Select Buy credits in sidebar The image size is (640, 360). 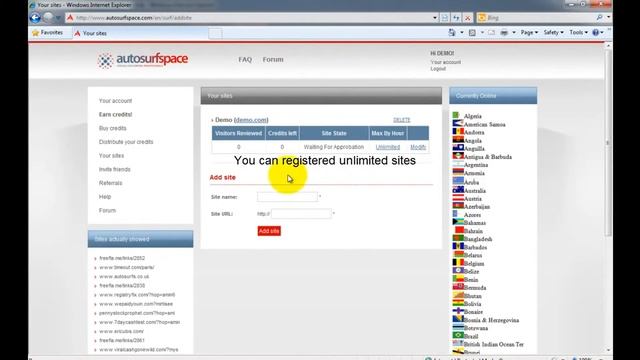(112, 128)
